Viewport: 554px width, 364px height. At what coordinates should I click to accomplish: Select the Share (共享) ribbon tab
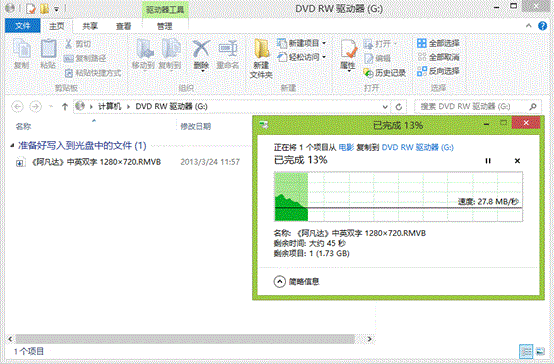(90, 26)
